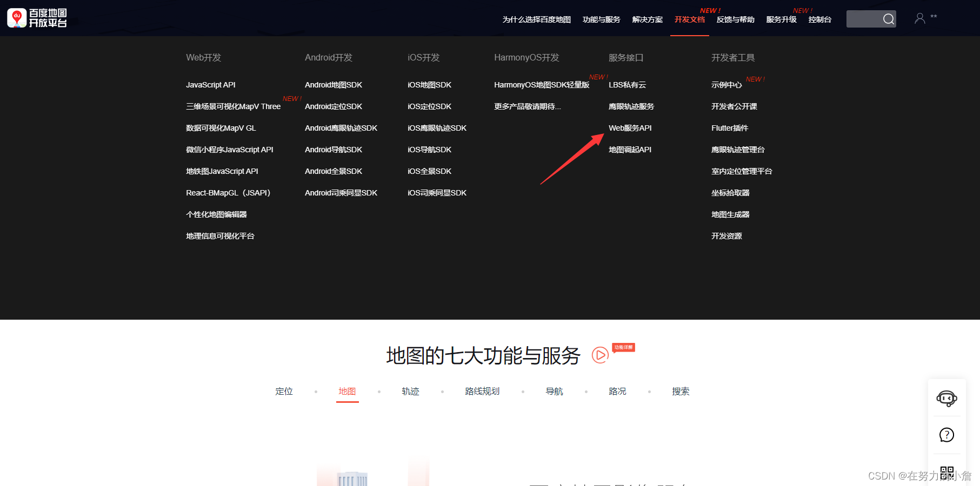Open iOS地图SDK link
The height and width of the screenshot is (486, 980).
(x=429, y=85)
